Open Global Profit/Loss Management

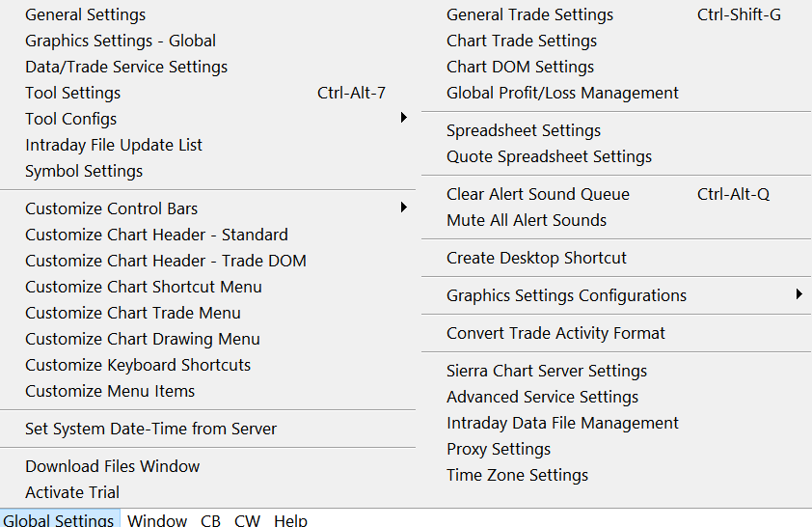[563, 93]
